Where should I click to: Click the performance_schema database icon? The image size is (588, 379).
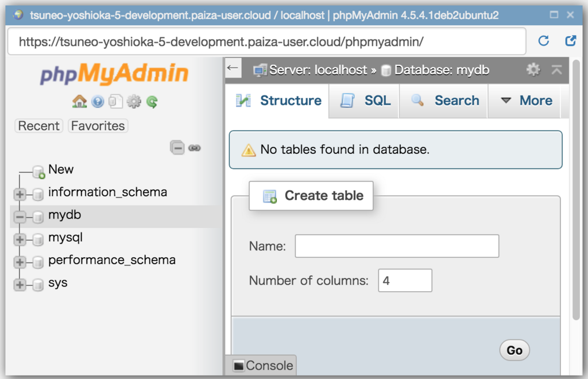(x=37, y=262)
